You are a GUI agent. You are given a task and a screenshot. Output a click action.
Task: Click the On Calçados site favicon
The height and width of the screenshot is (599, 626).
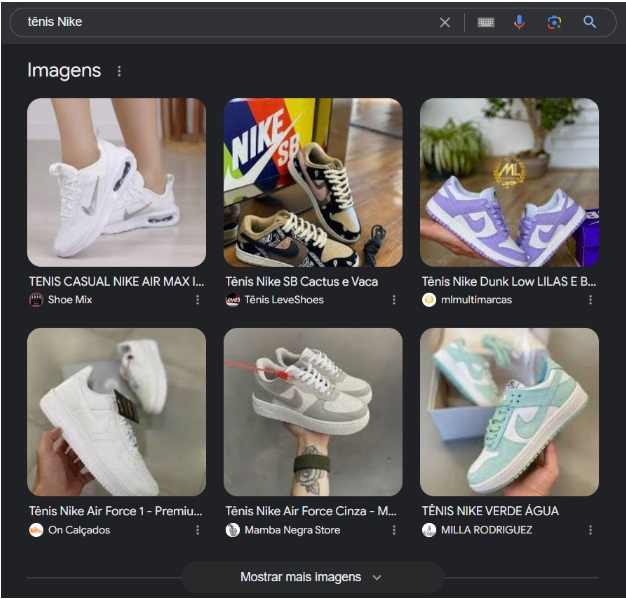click(36, 530)
